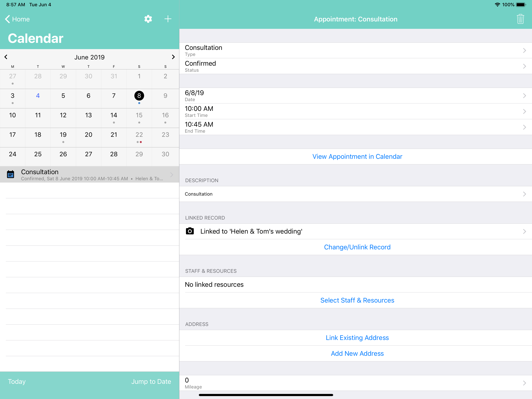This screenshot has width=532, height=399.
Task: Tap the calendar icon of the Consultation entry
Action: [x=11, y=174]
